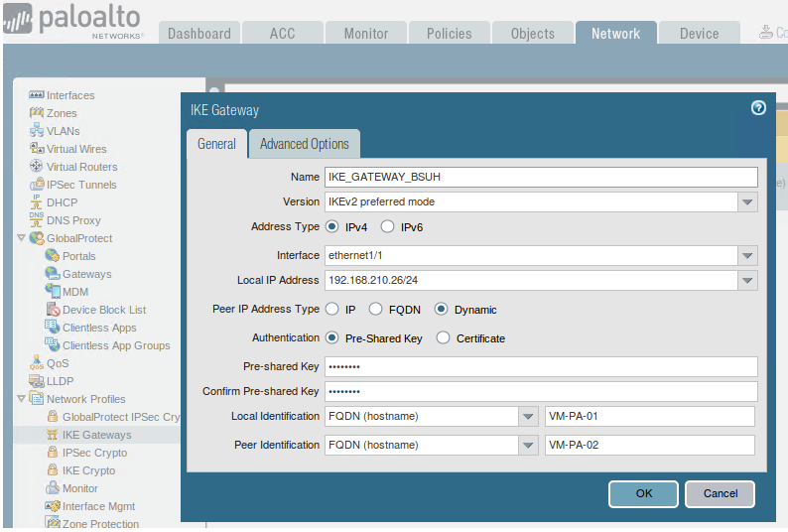Screen dimensions: 788x532
Task: Switch to the Advanced Options tab
Action: [304, 144]
